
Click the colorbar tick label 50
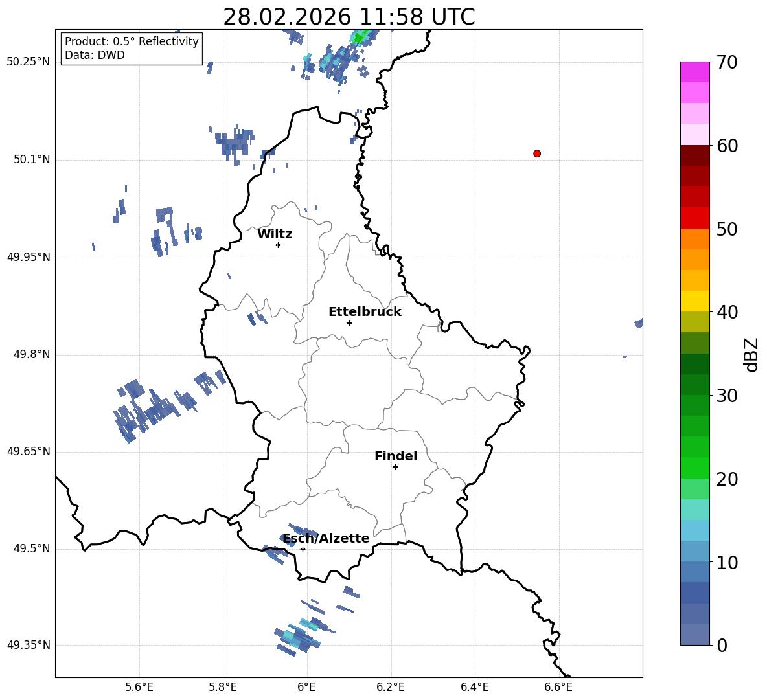coord(727,229)
